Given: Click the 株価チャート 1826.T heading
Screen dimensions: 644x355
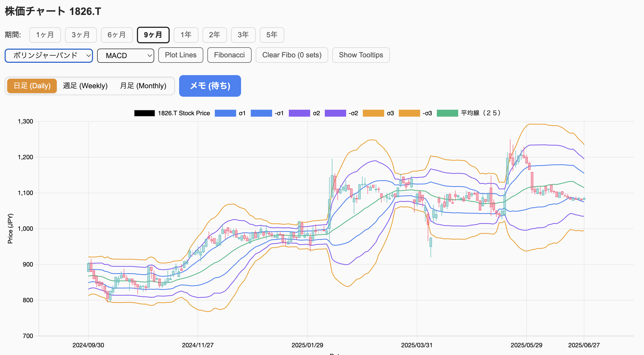Looking at the screenshot, I should click(53, 11).
